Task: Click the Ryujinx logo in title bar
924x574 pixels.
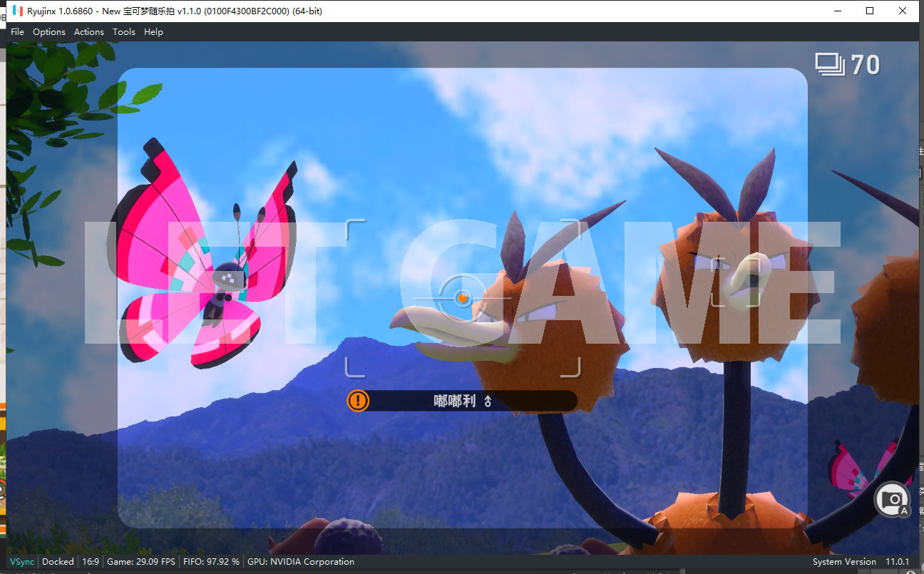Action: point(18,11)
